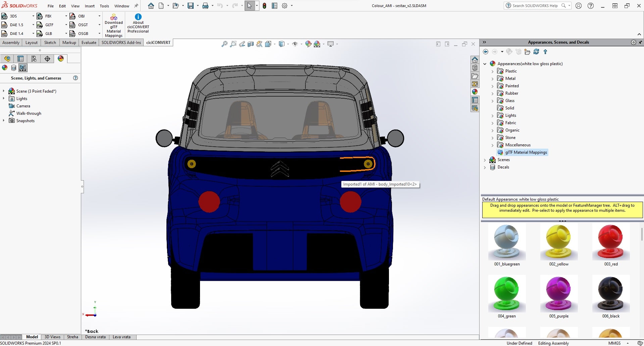Open the Options gear icon
Viewport: 644px width, 346px height.
pos(285,6)
